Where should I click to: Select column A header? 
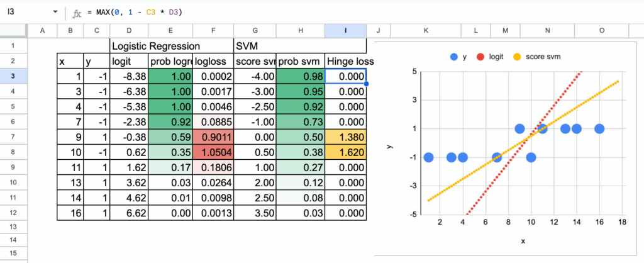(42, 30)
